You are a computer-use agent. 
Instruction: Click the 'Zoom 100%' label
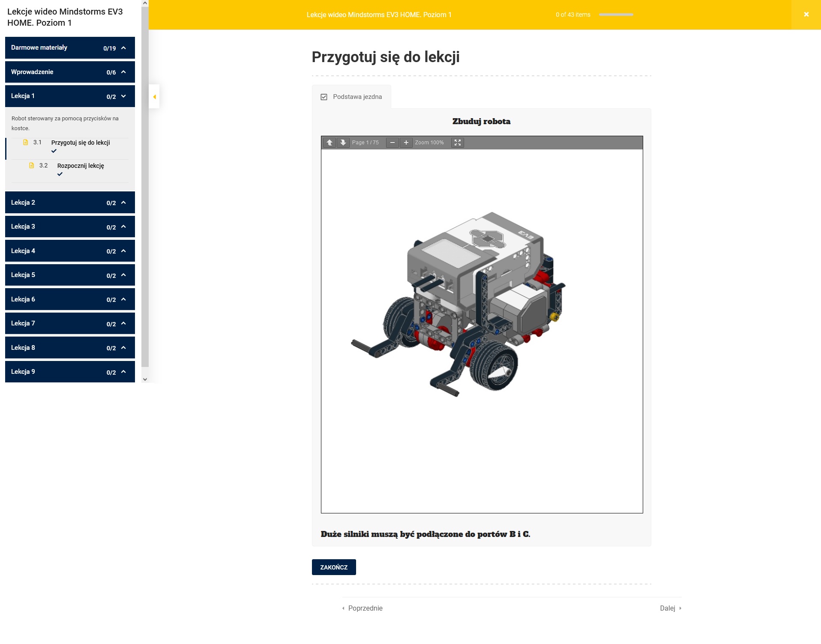(x=429, y=143)
